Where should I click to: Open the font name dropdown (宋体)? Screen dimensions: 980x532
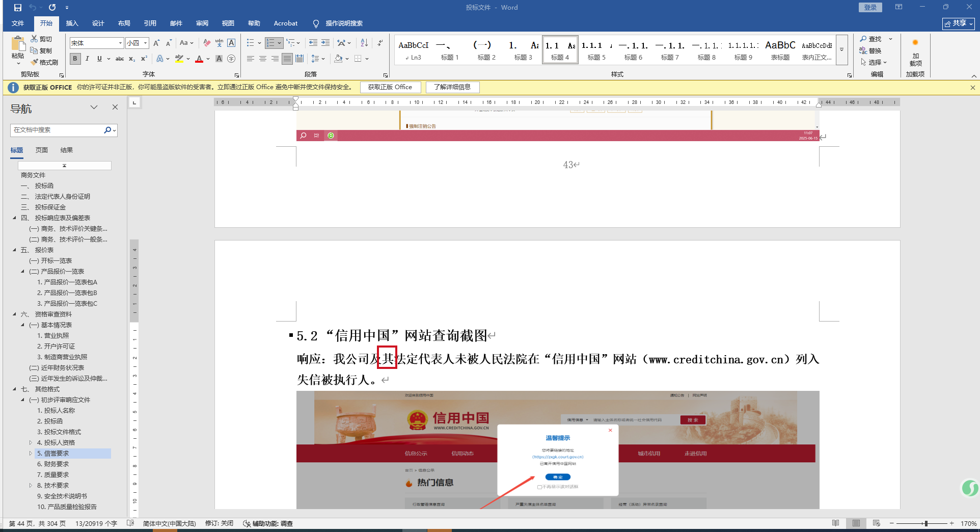point(120,43)
